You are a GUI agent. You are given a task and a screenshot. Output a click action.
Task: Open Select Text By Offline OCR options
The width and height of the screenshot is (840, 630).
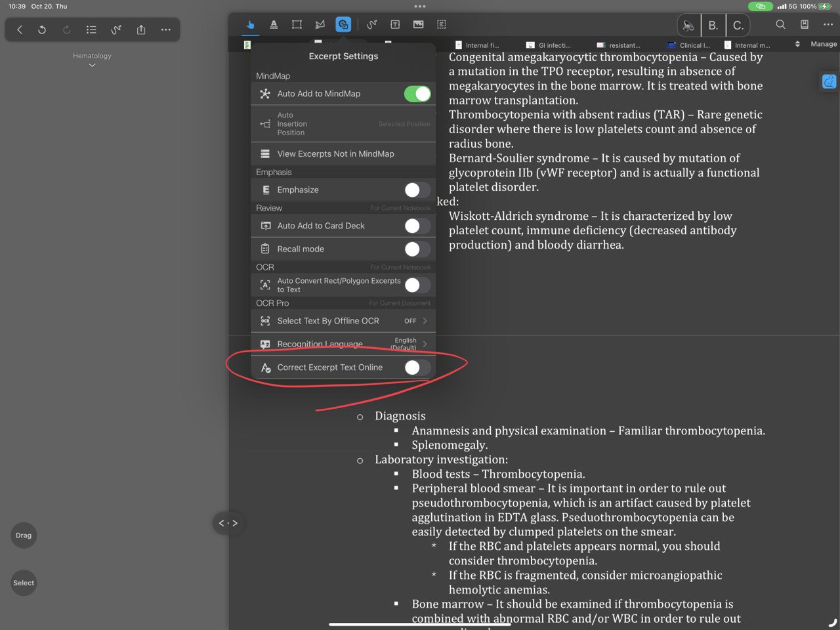(343, 321)
